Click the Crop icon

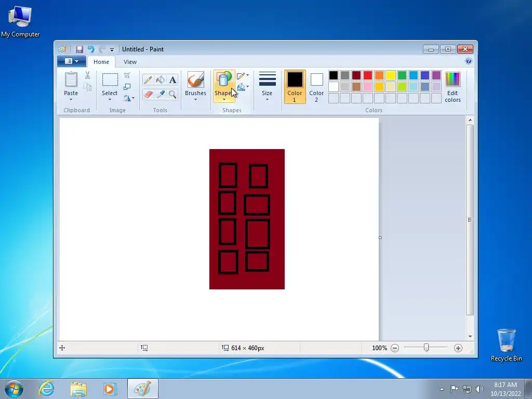point(127,75)
